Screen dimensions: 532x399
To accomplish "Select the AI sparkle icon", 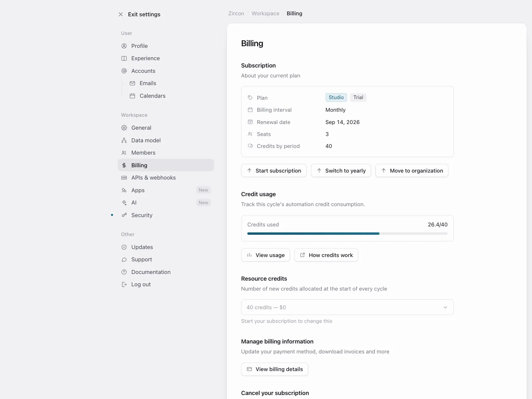I will [x=124, y=202].
